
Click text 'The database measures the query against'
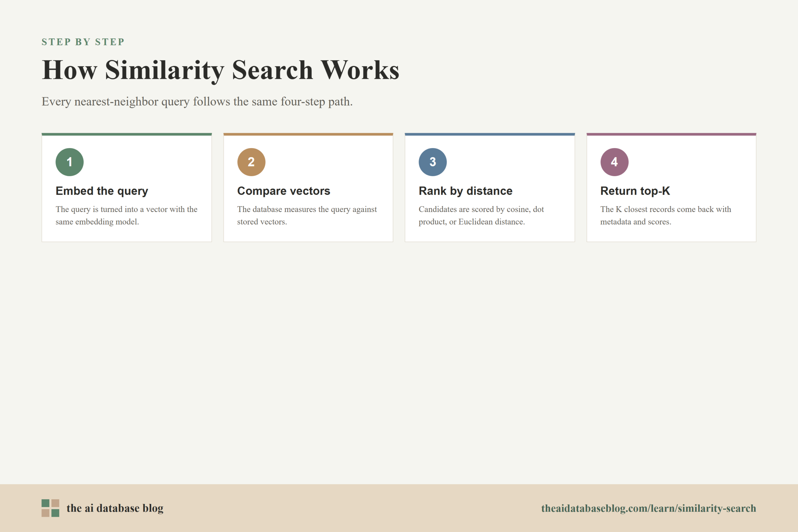(x=307, y=209)
